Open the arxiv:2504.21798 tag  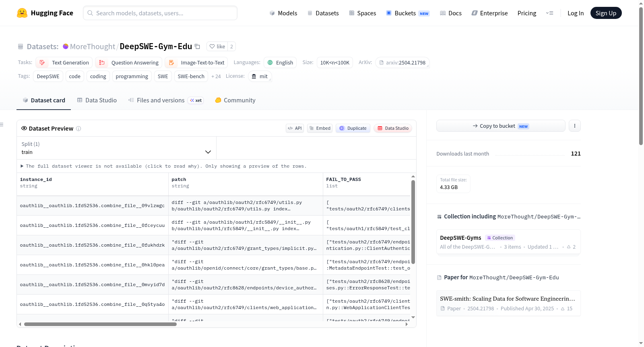coord(402,62)
